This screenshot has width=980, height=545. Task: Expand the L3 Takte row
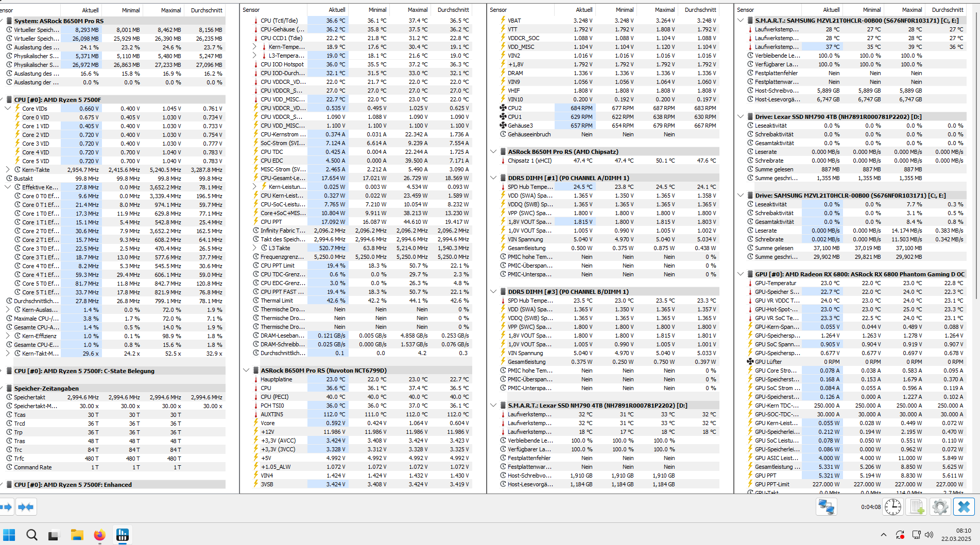[x=255, y=248]
